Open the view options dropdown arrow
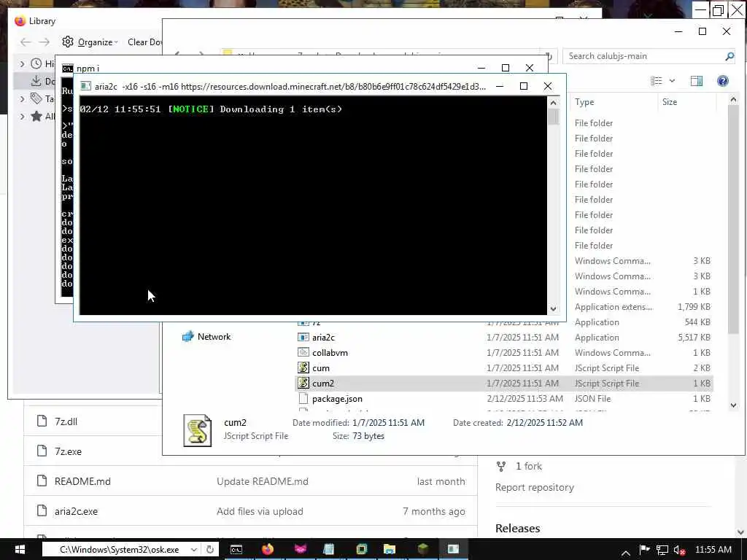Screen dimensions: 747x560 [x=672, y=80]
